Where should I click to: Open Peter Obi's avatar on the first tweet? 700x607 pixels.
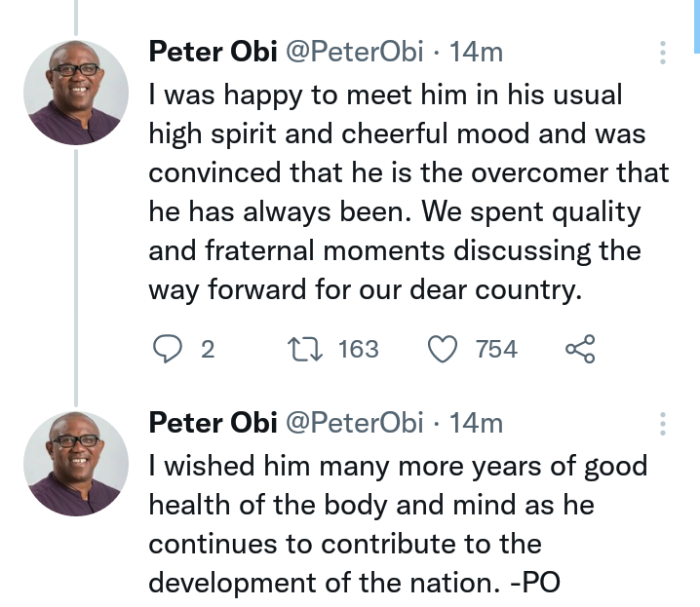click(x=76, y=93)
